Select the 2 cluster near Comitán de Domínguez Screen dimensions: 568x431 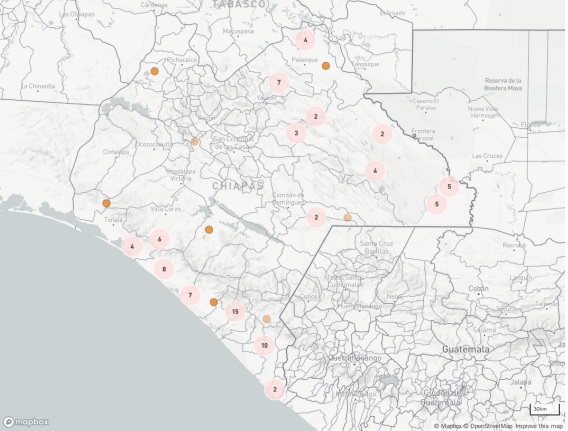click(316, 217)
